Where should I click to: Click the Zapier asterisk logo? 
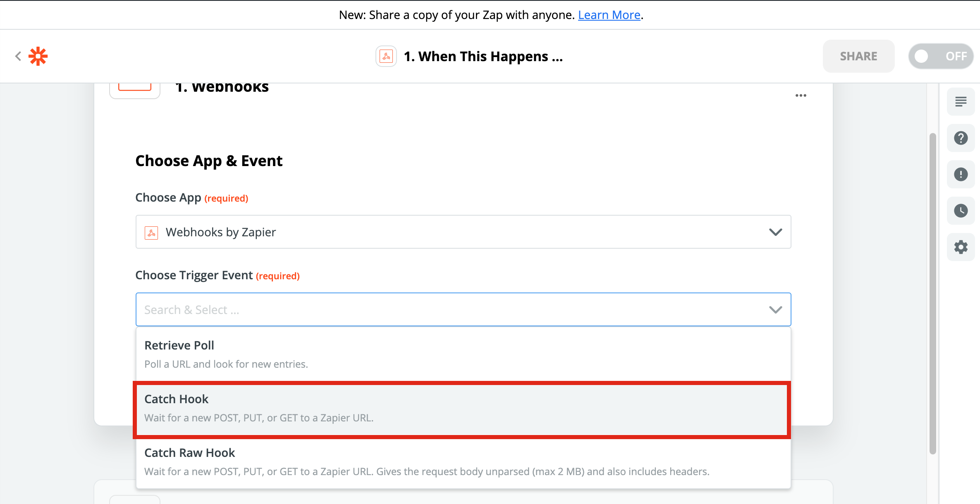[x=38, y=56]
